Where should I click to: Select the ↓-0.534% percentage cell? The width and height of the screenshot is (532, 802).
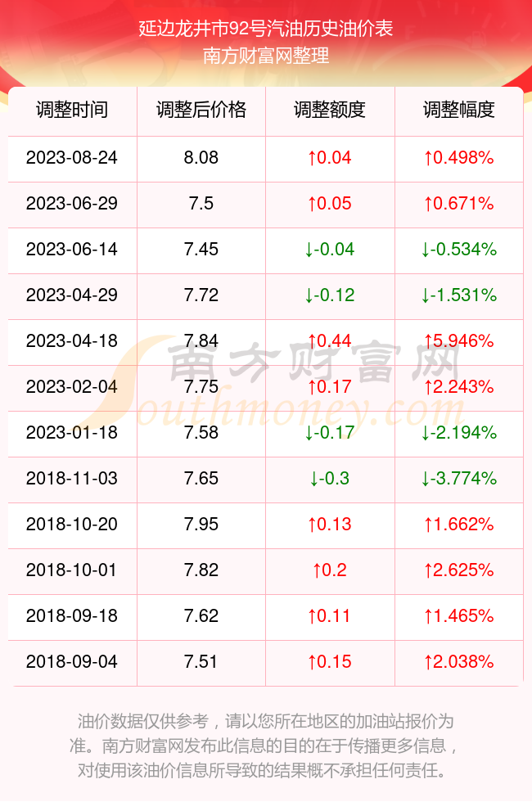[459, 250]
